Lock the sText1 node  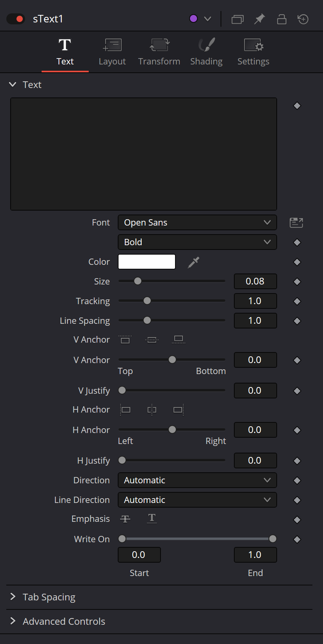pos(281,19)
